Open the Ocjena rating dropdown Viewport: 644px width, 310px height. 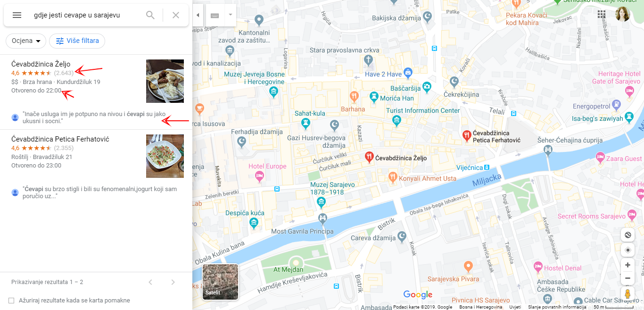26,41
